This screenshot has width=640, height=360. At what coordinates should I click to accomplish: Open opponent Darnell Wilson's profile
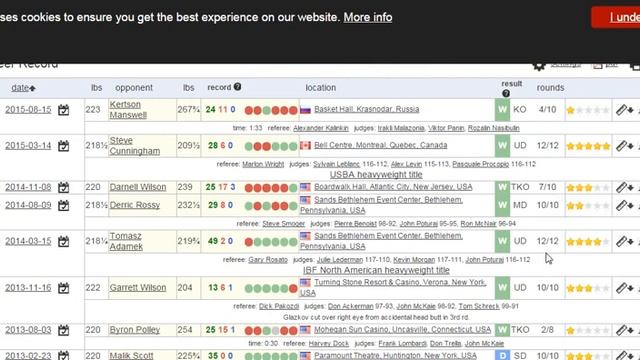(138, 187)
